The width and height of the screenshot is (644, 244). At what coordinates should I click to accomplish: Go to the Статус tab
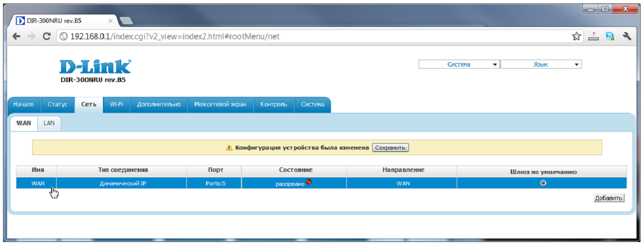click(58, 104)
